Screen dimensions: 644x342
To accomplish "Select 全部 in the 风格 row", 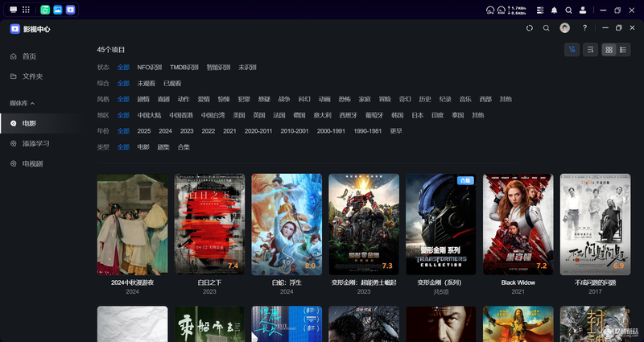I will pos(123,99).
